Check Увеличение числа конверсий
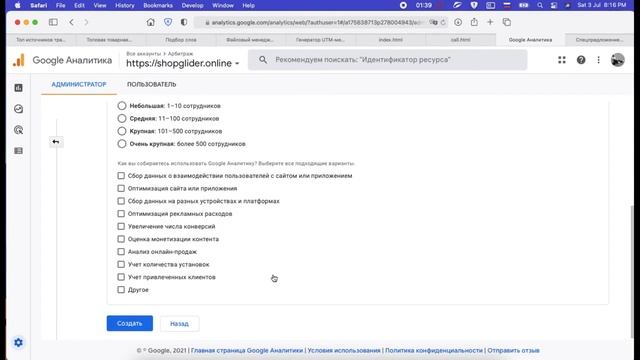 coord(121,226)
